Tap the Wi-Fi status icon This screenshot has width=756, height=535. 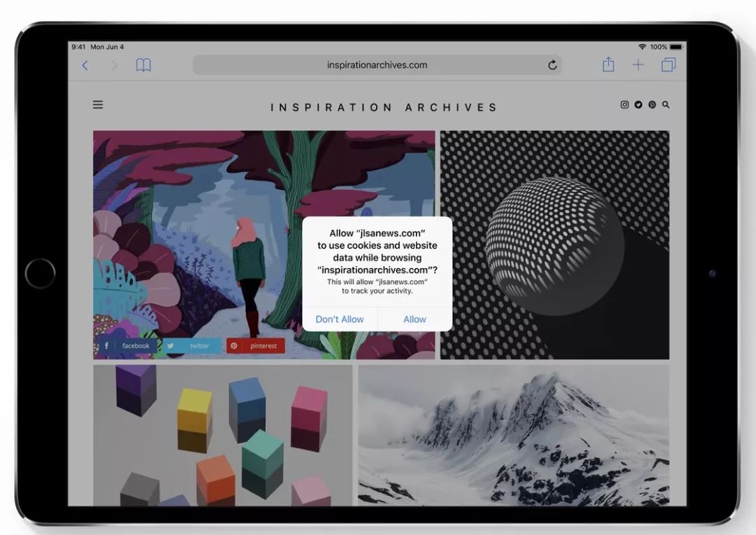tap(642, 47)
